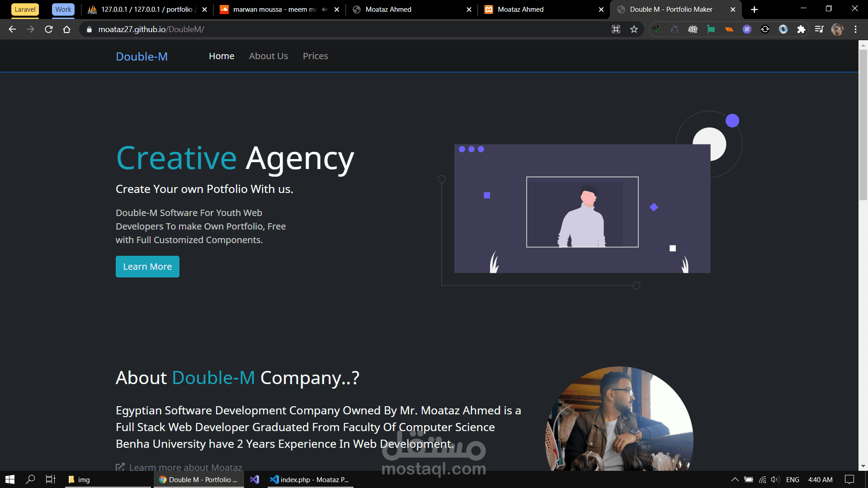868x488 pixels.
Task: Check the battery status icon
Action: coord(749,479)
